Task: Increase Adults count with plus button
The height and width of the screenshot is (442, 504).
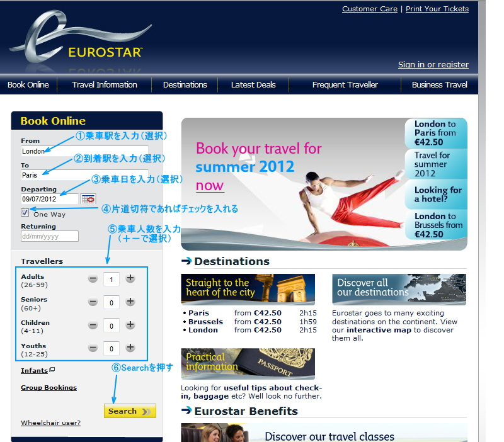Action: click(130, 278)
